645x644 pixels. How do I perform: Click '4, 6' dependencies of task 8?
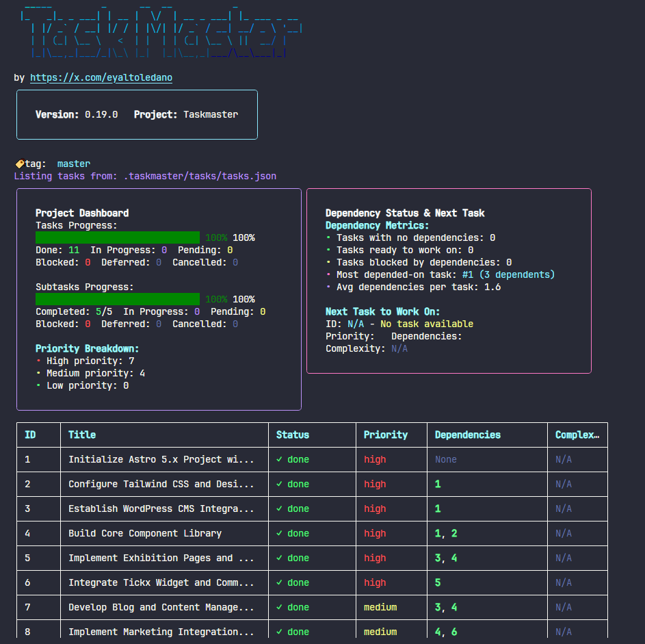pos(446,632)
